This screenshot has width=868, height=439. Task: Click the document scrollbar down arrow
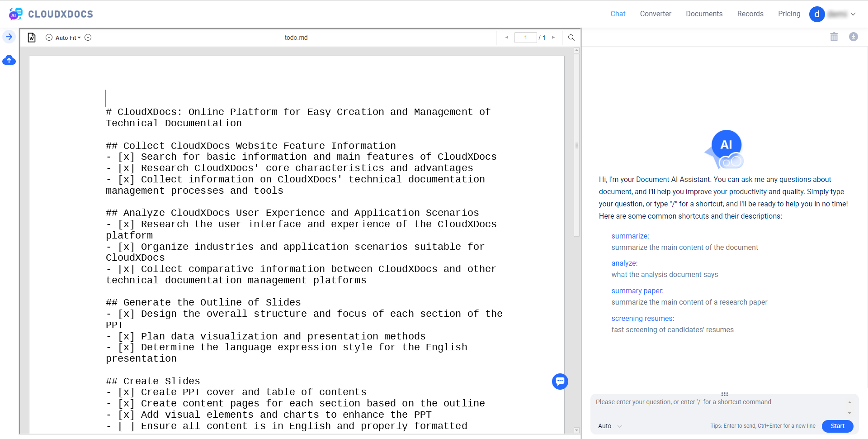coord(576,430)
